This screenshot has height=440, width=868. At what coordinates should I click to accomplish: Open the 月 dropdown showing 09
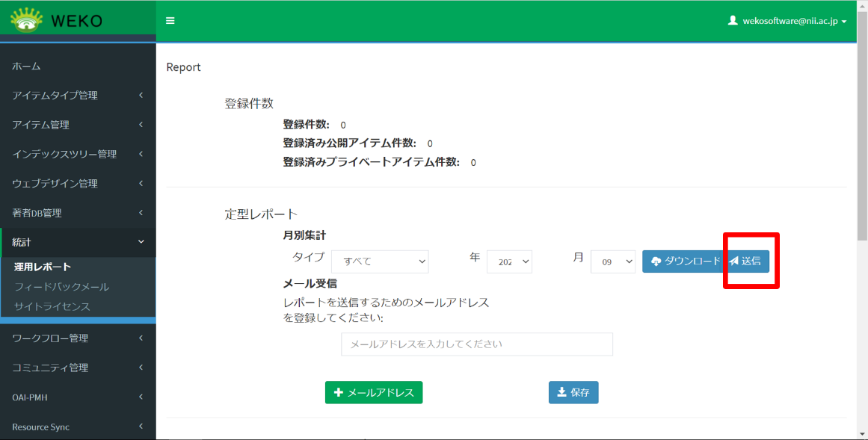click(x=613, y=261)
